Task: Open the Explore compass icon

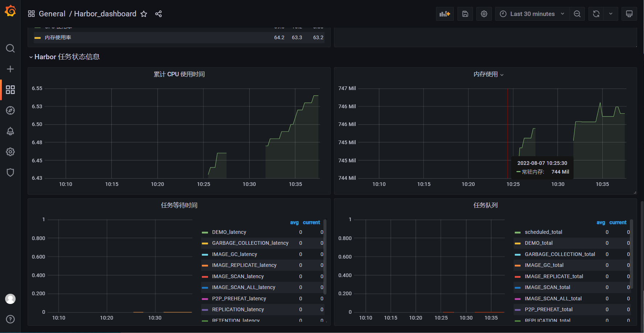Action: pyautogui.click(x=10, y=110)
